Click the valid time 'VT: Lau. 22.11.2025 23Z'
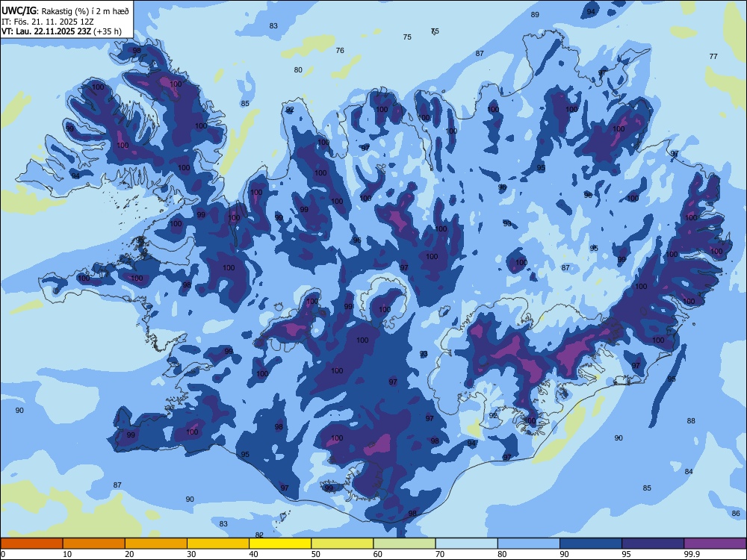 pyautogui.click(x=46, y=32)
